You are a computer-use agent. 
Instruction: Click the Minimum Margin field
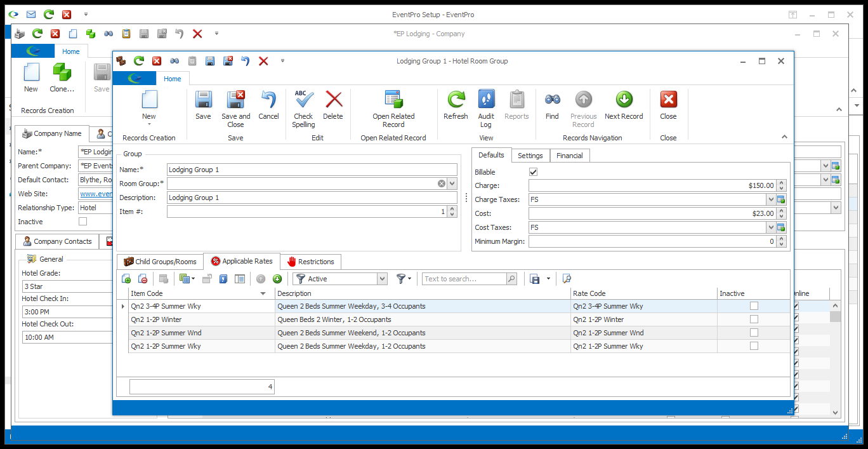pyautogui.click(x=652, y=241)
